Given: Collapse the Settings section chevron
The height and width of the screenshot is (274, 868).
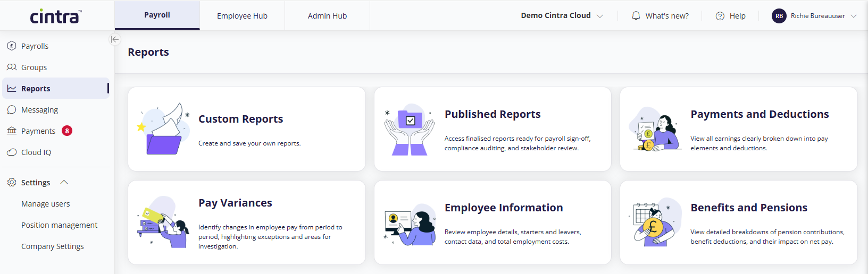Looking at the screenshot, I should 64,182.
